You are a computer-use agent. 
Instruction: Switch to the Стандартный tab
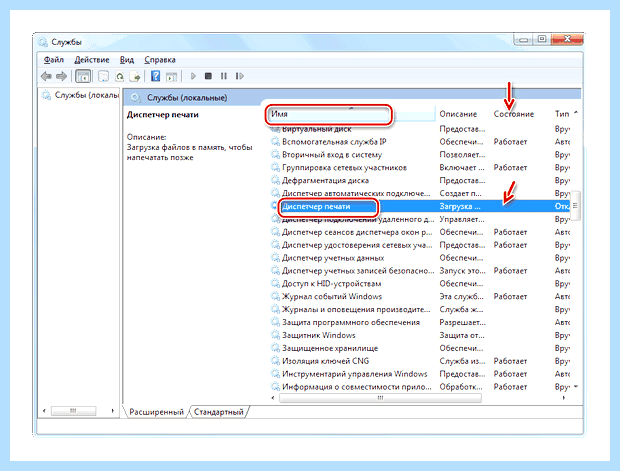(219, 412)
